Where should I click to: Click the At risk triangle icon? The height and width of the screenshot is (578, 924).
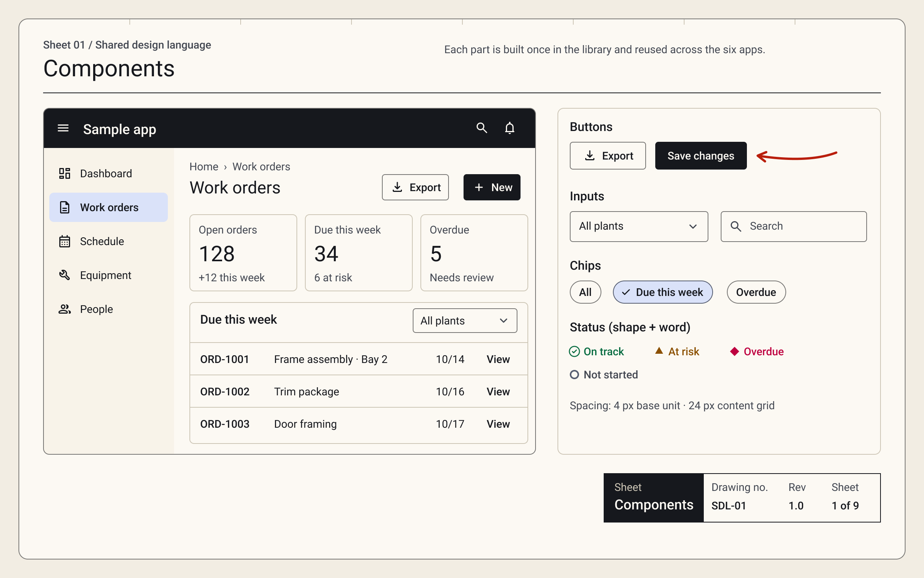tap(659, 351)
